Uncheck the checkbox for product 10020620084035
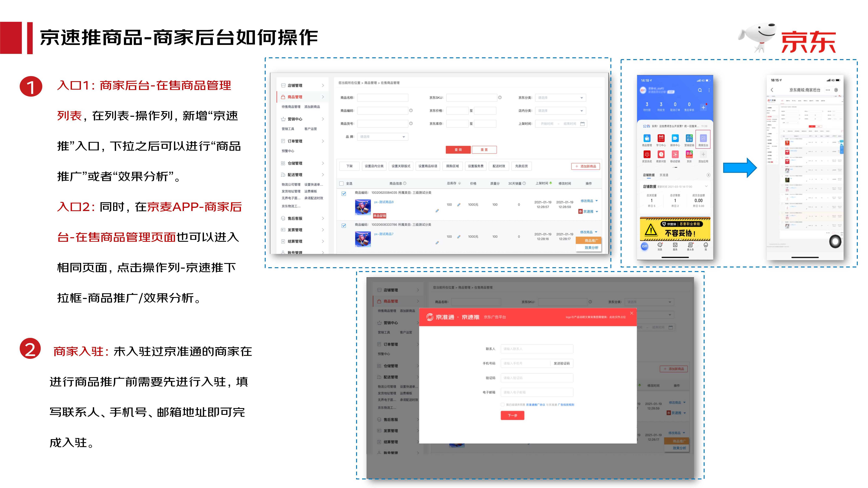 coord(344,194)
